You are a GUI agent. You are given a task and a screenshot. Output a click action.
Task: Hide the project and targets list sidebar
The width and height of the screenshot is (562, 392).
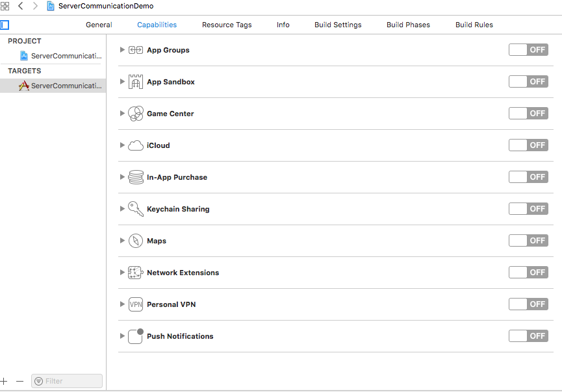(5, 25)
